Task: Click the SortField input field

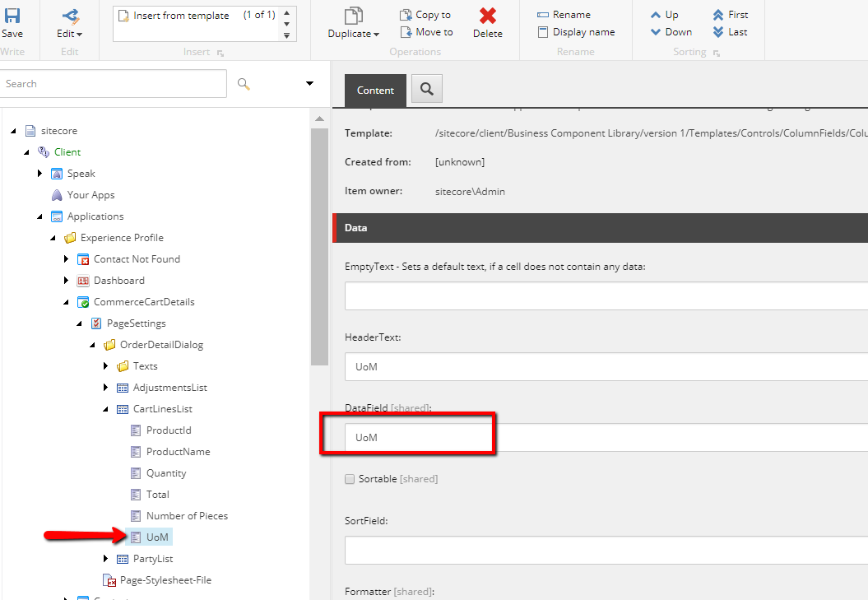Action: 606,550
